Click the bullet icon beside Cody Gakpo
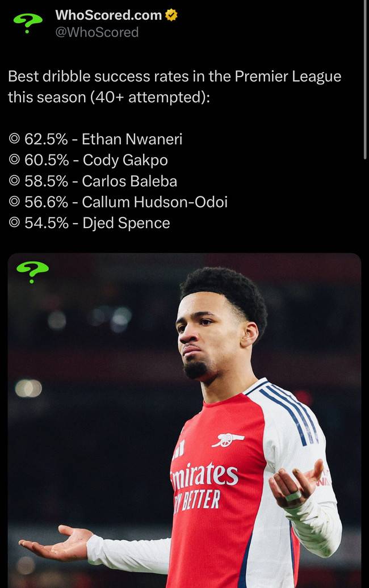The height and width of the screenshot is (588, 369). pos(15,161)
